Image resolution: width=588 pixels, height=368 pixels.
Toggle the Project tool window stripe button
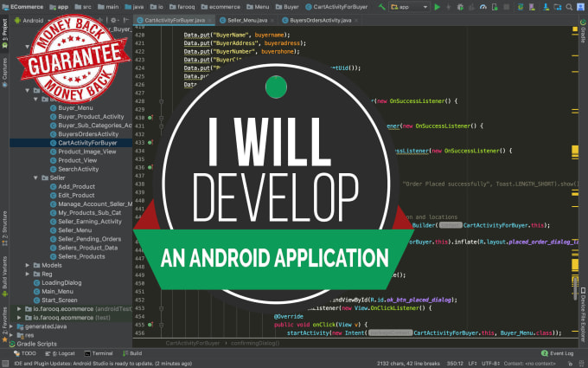(4, 34)
